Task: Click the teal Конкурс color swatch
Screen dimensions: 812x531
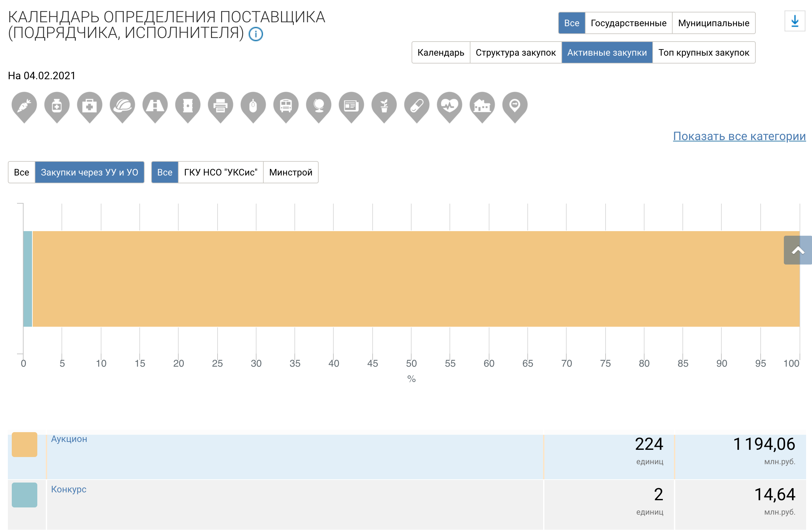Action: [x=25, y=495]
